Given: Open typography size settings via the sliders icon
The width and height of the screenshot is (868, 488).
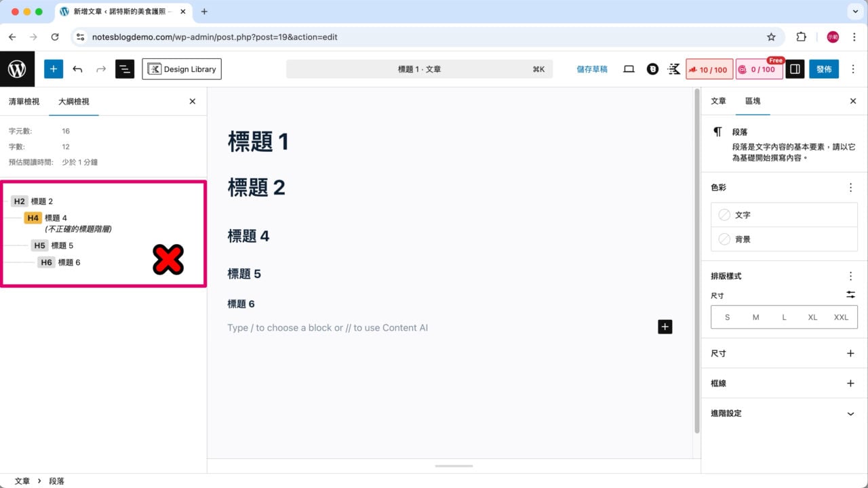Looking at the screenshot, I should click(x=850, y=294).
